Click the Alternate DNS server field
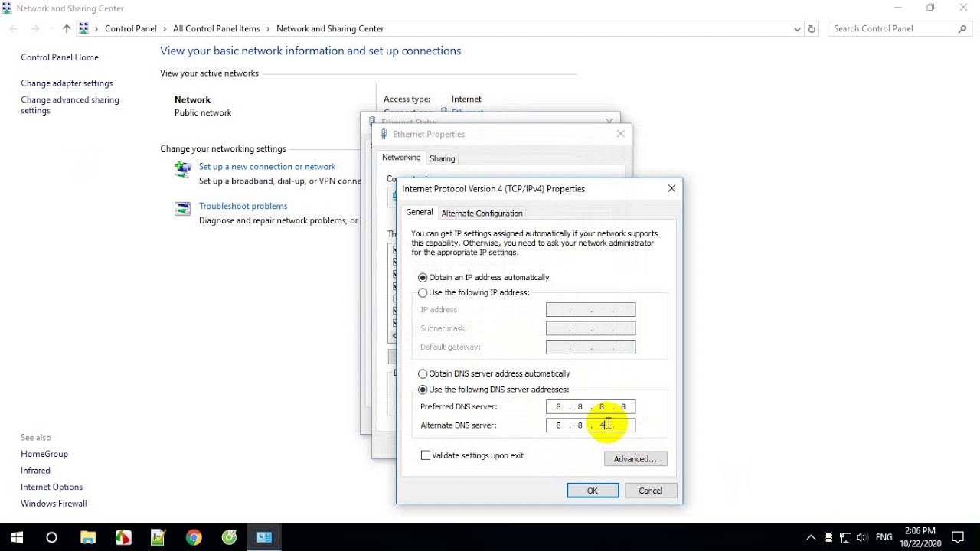 tap(590, 425)
